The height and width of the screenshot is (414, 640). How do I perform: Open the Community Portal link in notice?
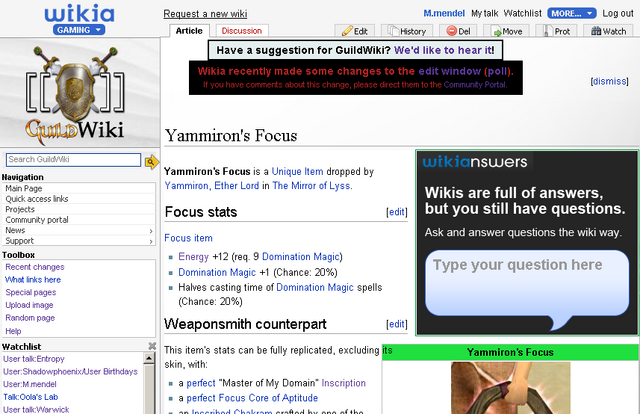(x=475, y=85)
